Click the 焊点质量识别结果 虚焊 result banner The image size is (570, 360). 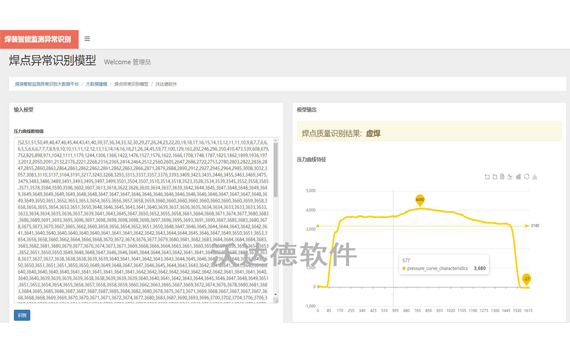(x=429, y=131)
